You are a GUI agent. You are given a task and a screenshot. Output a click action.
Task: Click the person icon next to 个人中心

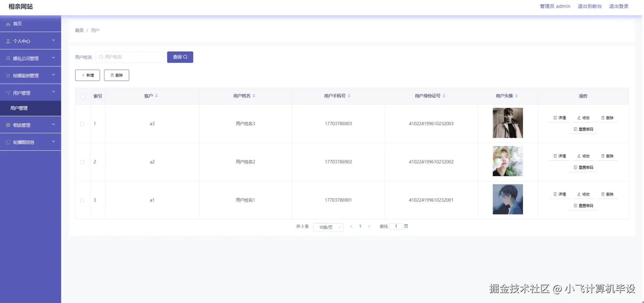pos(8,41)
